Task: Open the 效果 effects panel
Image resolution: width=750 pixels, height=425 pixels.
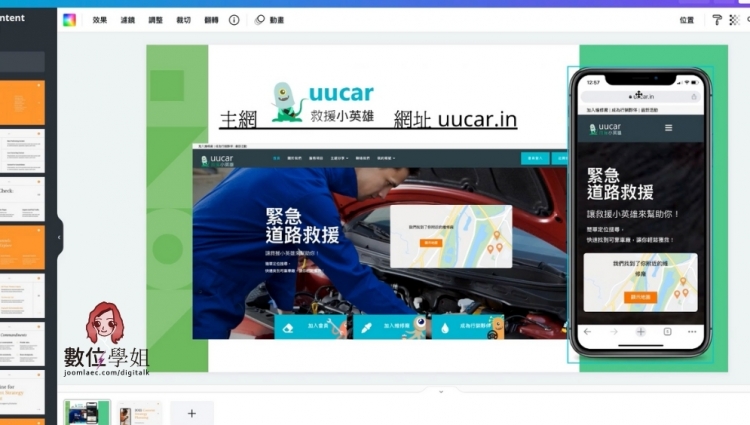Action: tap(99, 20)
